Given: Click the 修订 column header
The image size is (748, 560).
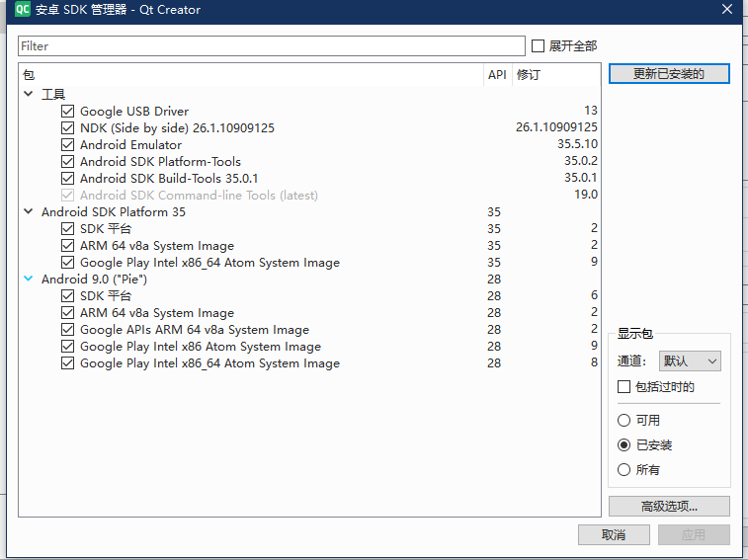Looking at the screenshot, I should coord(556,74).
